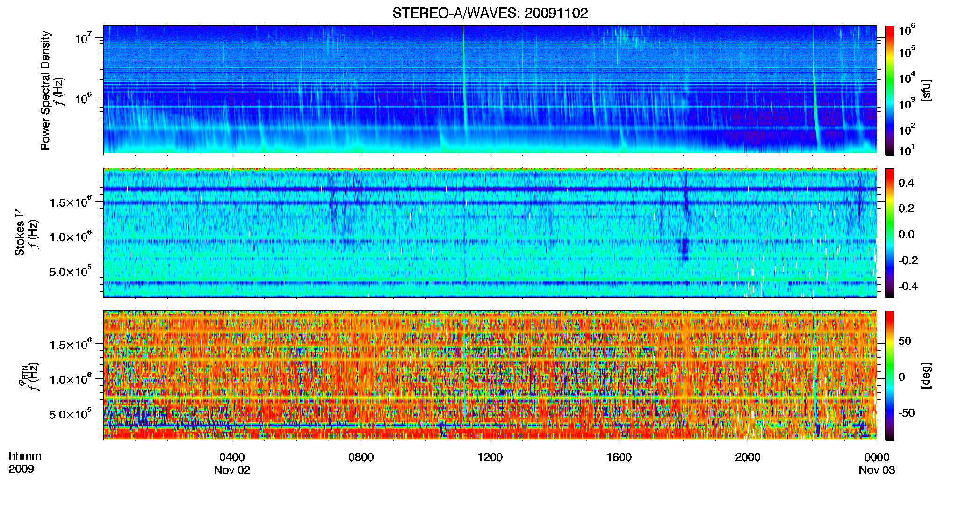Pick the sfu power colorbar
Viewport: 980px width, 505px height.
890,90
